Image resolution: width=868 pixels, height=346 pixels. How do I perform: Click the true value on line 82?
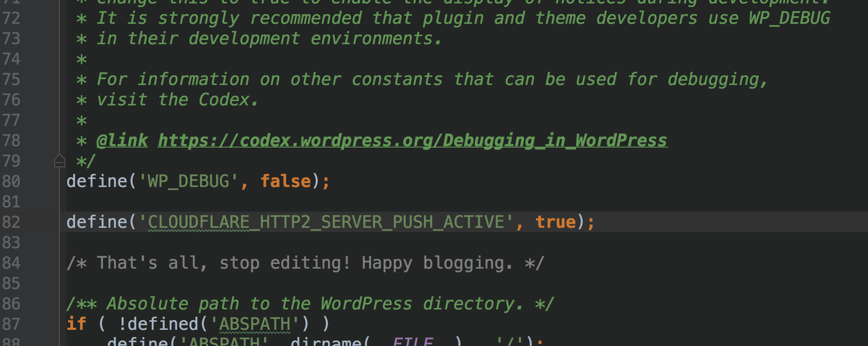[555, 222]
